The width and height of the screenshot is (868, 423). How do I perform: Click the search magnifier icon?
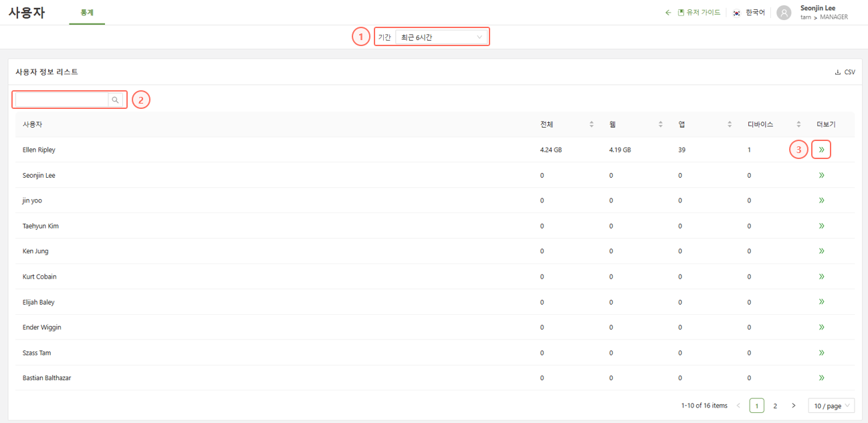coord(115,100)
